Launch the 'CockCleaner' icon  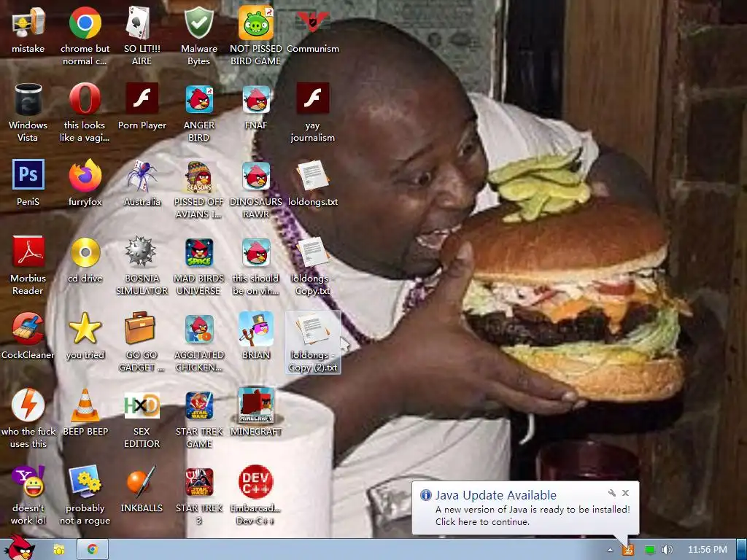point(28,329)
